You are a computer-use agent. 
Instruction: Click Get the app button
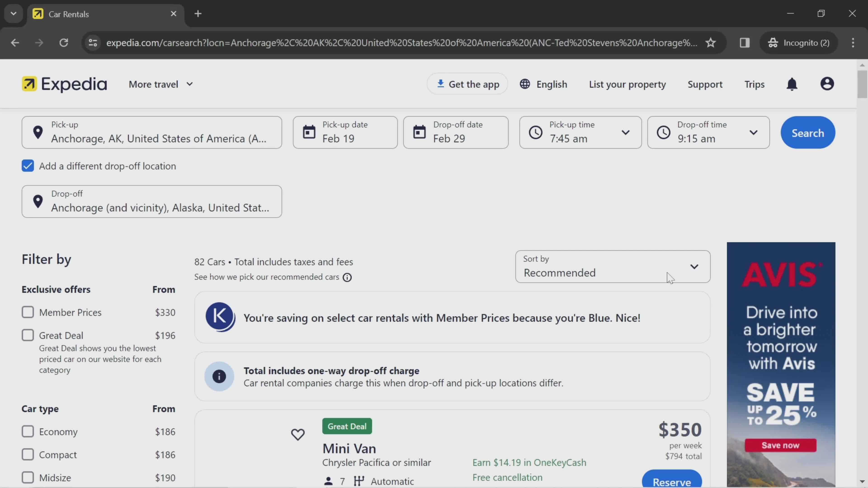point(467,84)
